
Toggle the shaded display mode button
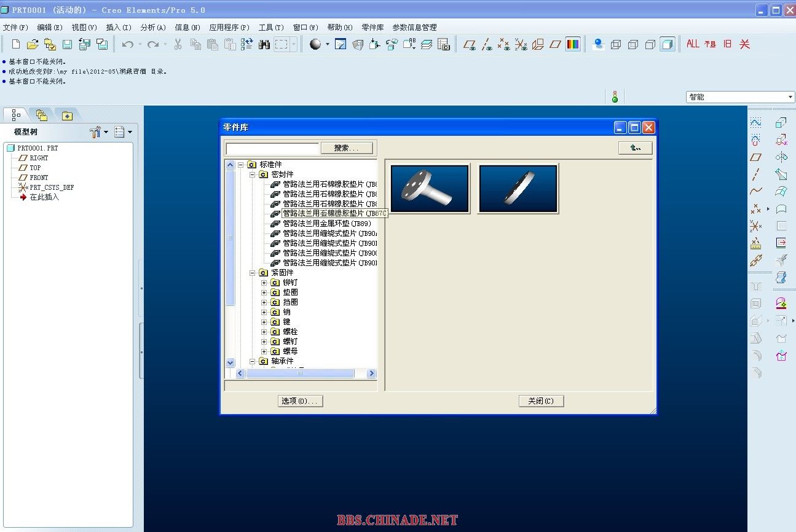[667, 44]
